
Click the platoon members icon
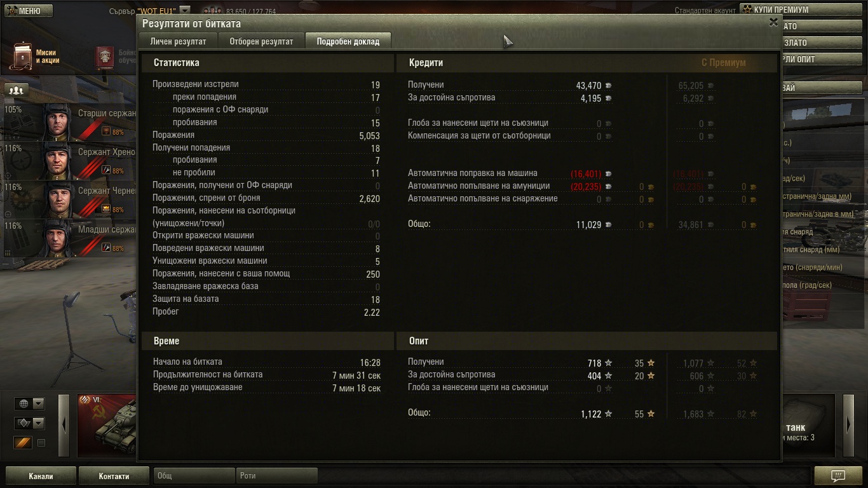[16, 91]
